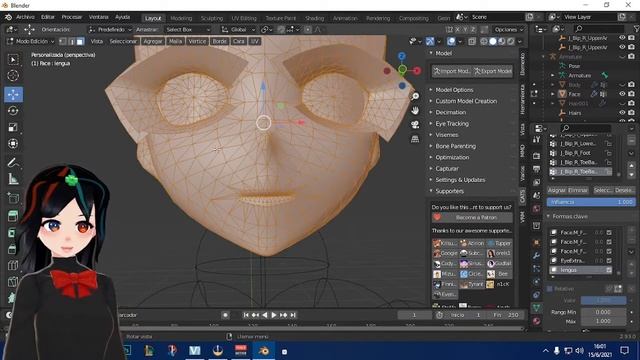
Task: Activate the Scale tool
Action: 13,127
